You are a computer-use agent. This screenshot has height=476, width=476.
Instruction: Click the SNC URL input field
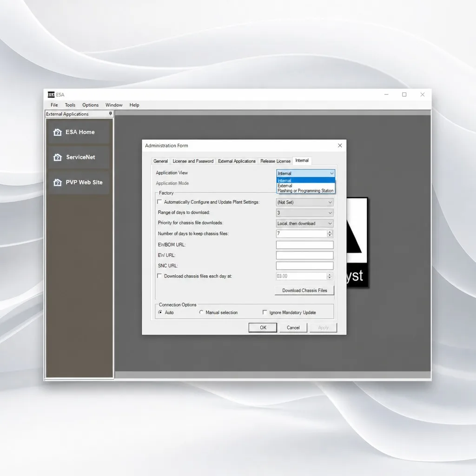pos(304,266)
